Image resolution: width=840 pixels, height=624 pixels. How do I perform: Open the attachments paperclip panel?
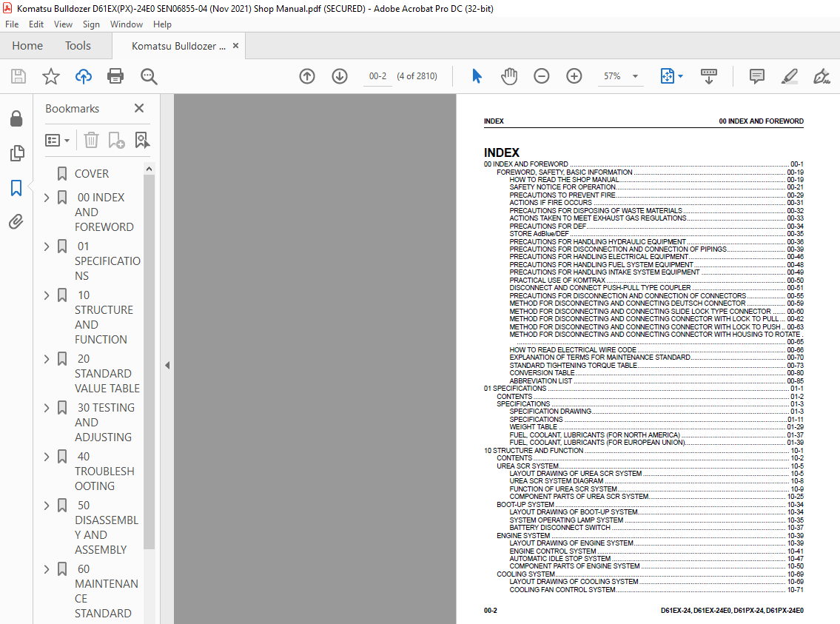pos(16,221)
